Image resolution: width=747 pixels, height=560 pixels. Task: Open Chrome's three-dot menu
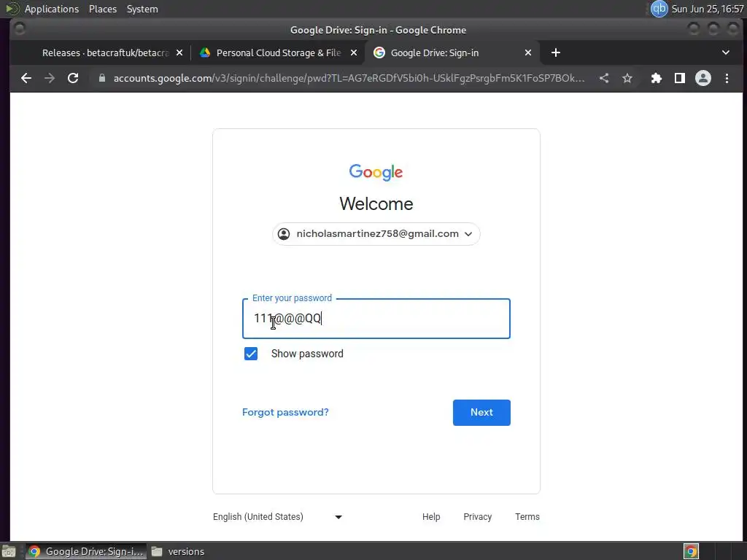[x=727, y=78]
